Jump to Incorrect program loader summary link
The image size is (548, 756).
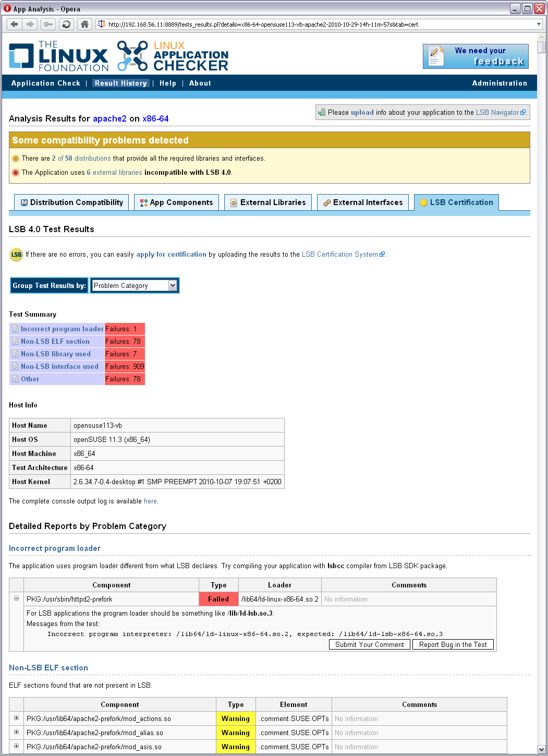pos(62,329)
